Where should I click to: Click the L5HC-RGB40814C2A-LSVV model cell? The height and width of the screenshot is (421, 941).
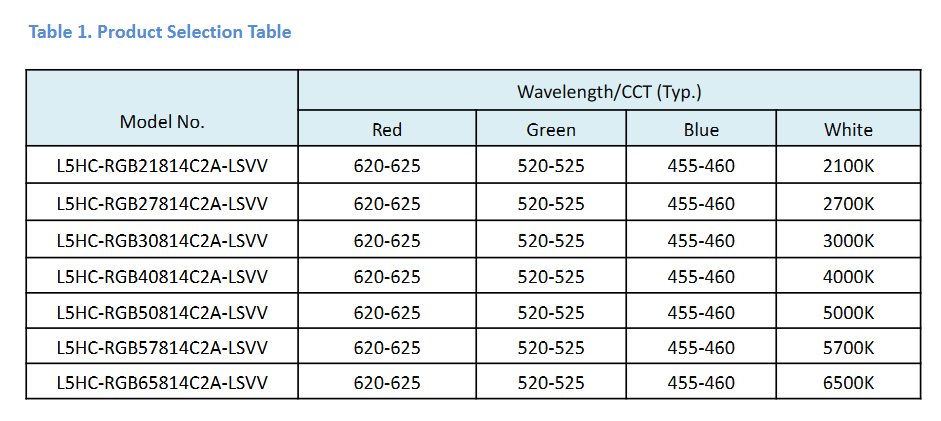pyautogui.click(x=162, y=276)
